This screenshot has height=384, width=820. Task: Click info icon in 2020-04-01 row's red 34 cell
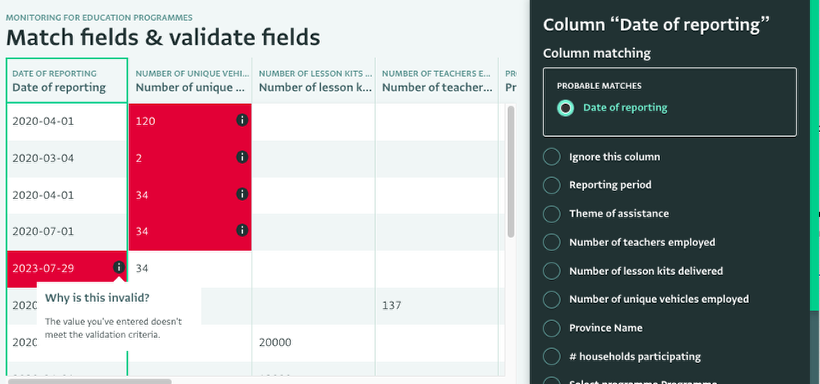pyautogui.click(x=242, y=194)
